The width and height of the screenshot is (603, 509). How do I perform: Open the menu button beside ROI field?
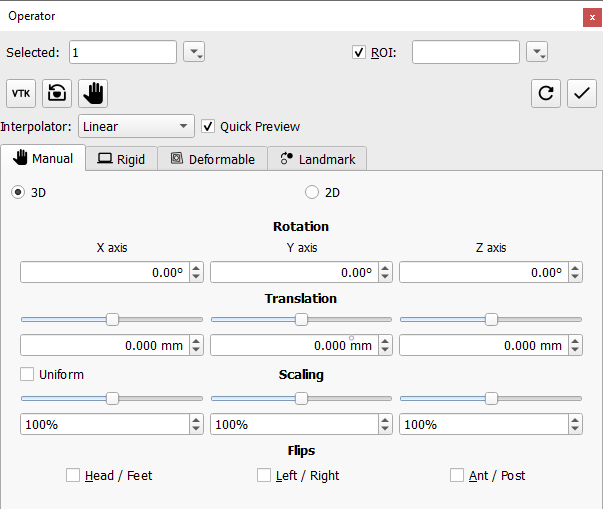[537, 52]
